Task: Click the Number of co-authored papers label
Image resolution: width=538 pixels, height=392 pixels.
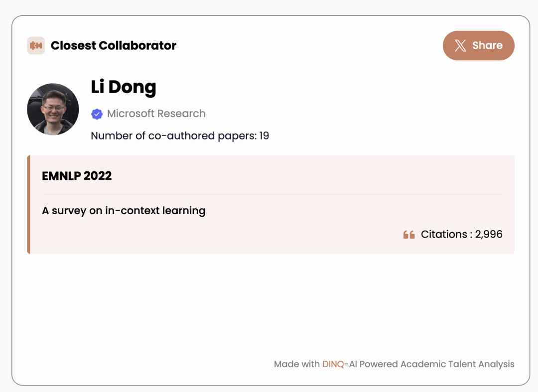Action: pyautogui.click(x=173, y=135)
